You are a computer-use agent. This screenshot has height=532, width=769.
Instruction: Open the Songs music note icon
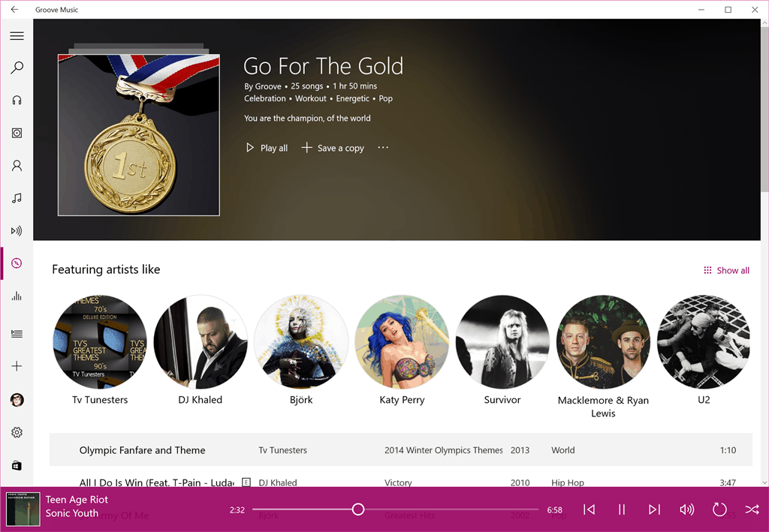17,198
